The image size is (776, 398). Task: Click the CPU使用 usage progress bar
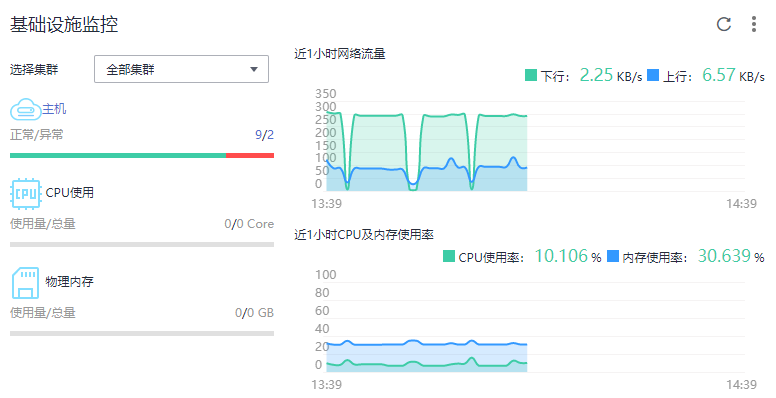[142, 244]
